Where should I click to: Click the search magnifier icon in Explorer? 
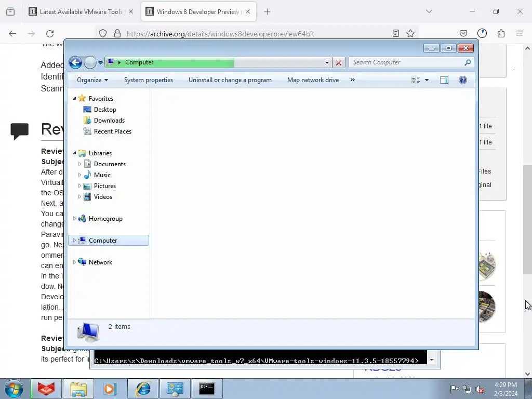468,62
